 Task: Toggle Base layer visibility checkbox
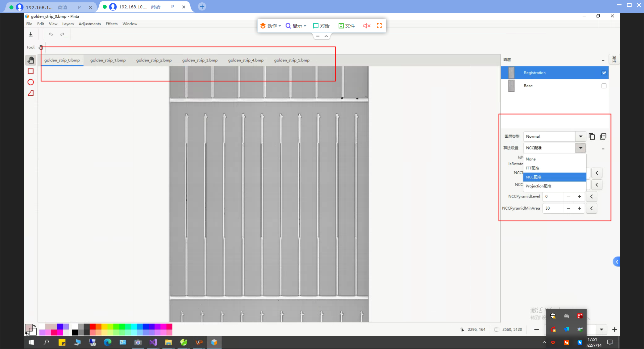coord(604,86)
